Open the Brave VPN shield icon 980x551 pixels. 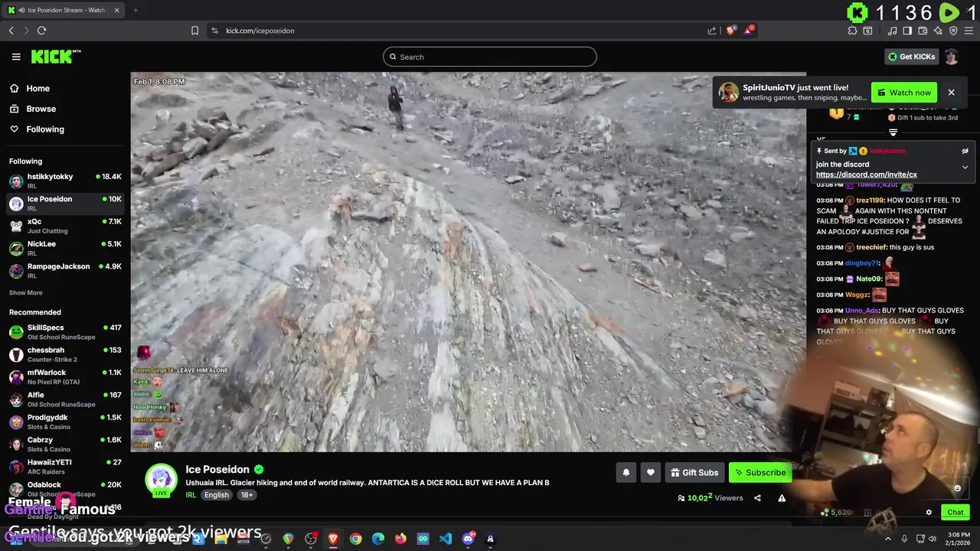(953, 31)
